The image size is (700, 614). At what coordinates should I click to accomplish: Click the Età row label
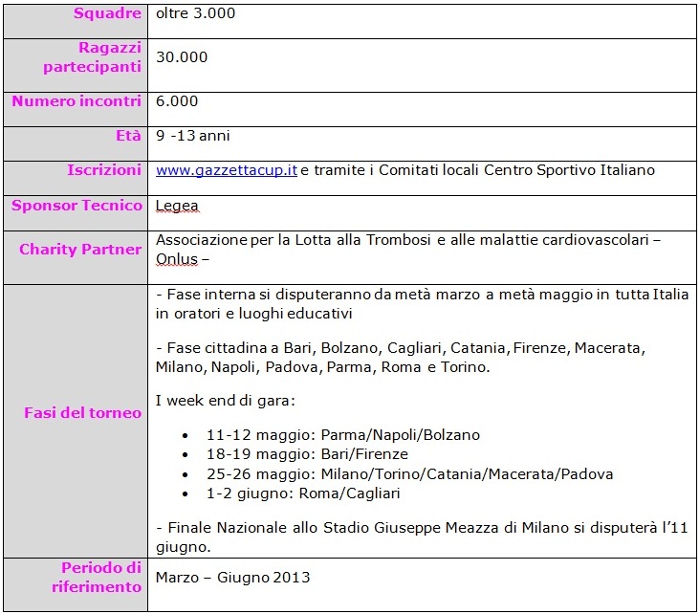click(128, 136)
